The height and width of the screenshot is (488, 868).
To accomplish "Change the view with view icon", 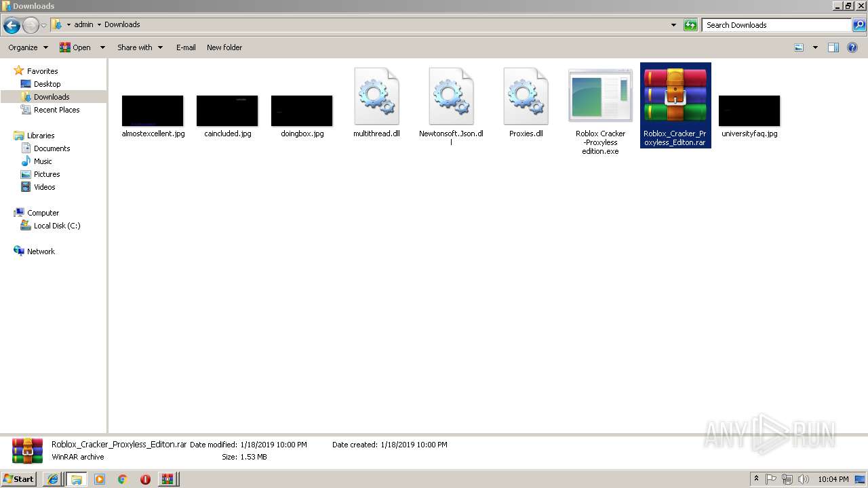I will pyautogui.click(x=799, y=47).
